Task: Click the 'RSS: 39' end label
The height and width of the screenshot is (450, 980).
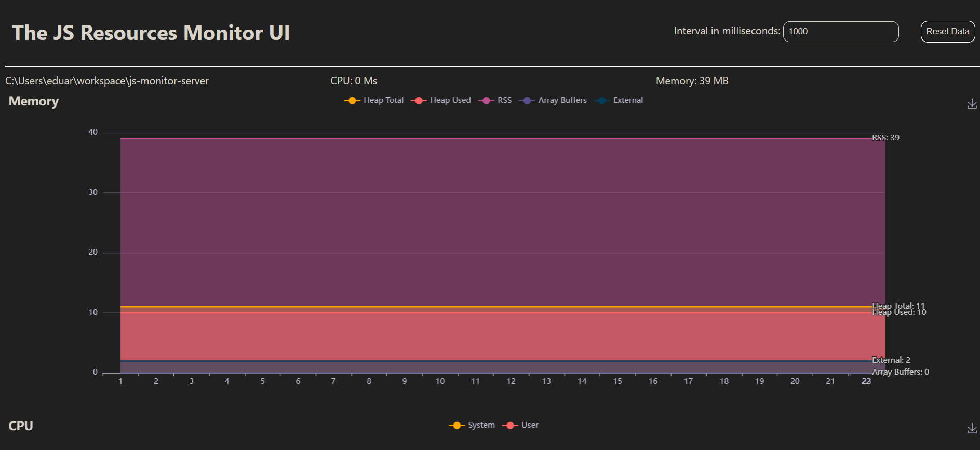Action: point(885,138)
